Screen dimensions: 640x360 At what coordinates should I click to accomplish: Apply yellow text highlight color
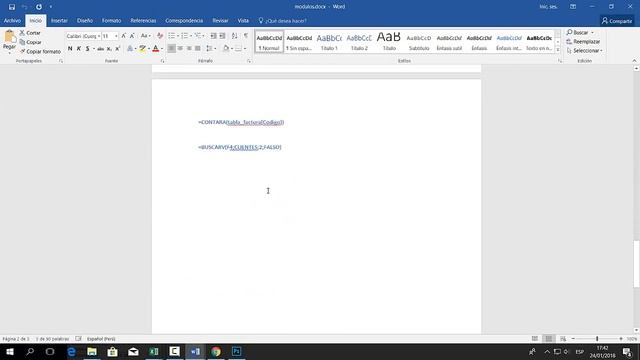tap(142, 49)
